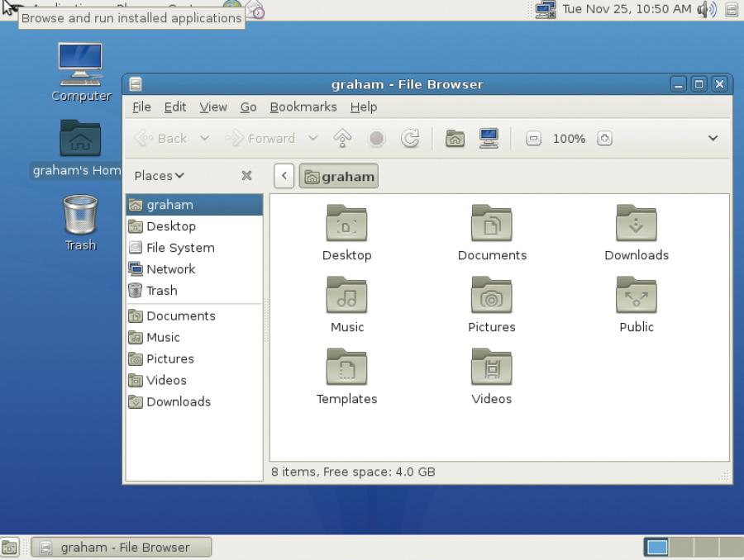Open the Back history dropdown arrow
Screen dimensions: 744x560
204,138
